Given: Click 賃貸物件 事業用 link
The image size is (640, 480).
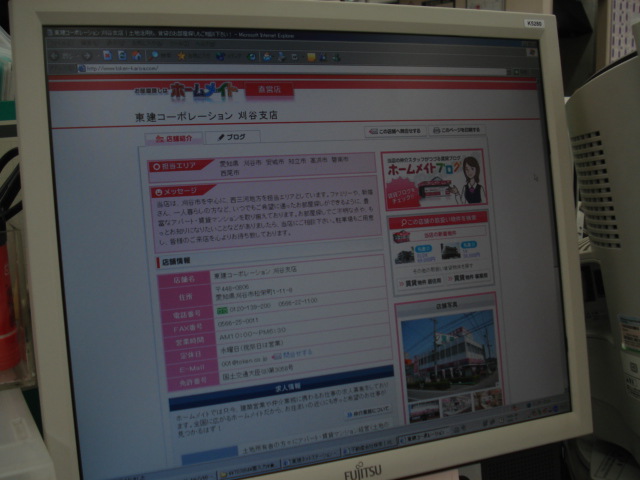Looking at the screenshot, I should click(468, 278).
